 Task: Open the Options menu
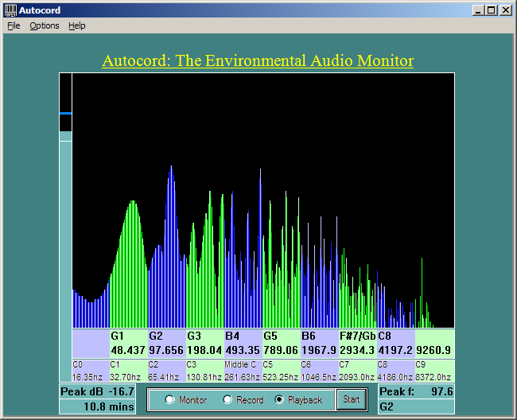pos(45,25)
